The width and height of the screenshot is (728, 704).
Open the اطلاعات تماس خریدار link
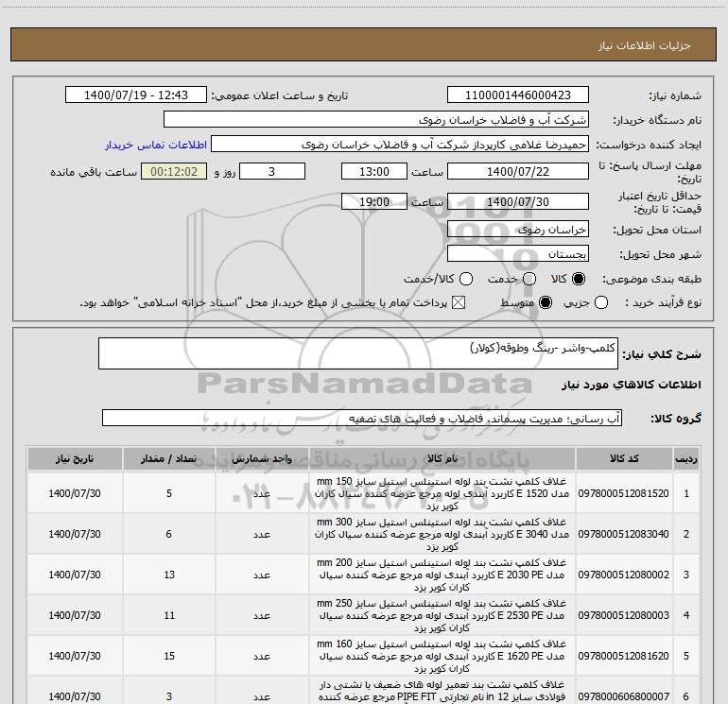pyautogui.click(x=156, y=145)
